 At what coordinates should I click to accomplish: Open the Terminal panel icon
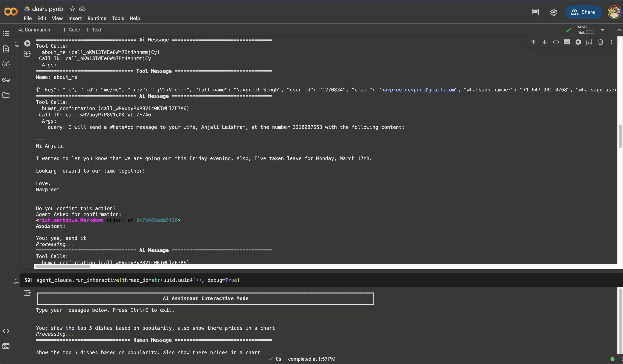tap(6, 346)
